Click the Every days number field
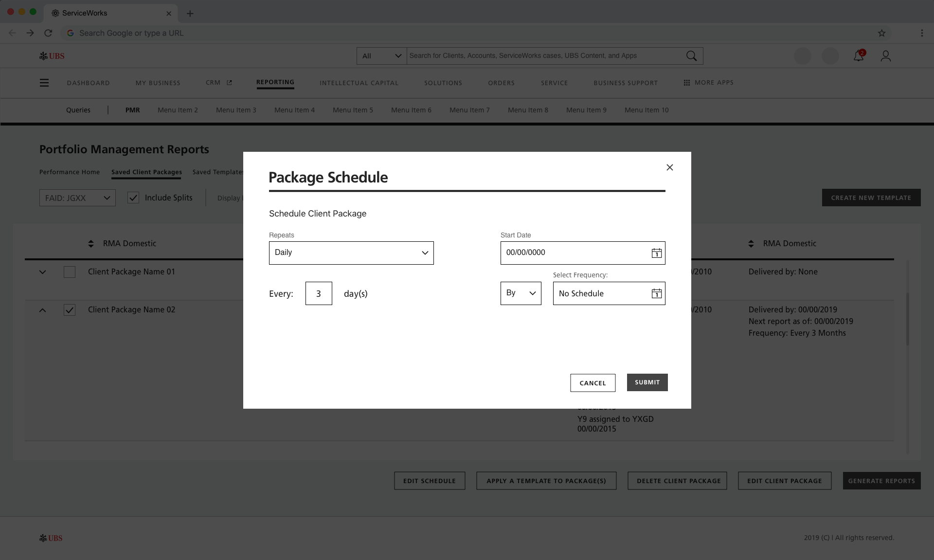The height and width of the screenshot is (560, 934). (x=318, y=293)
